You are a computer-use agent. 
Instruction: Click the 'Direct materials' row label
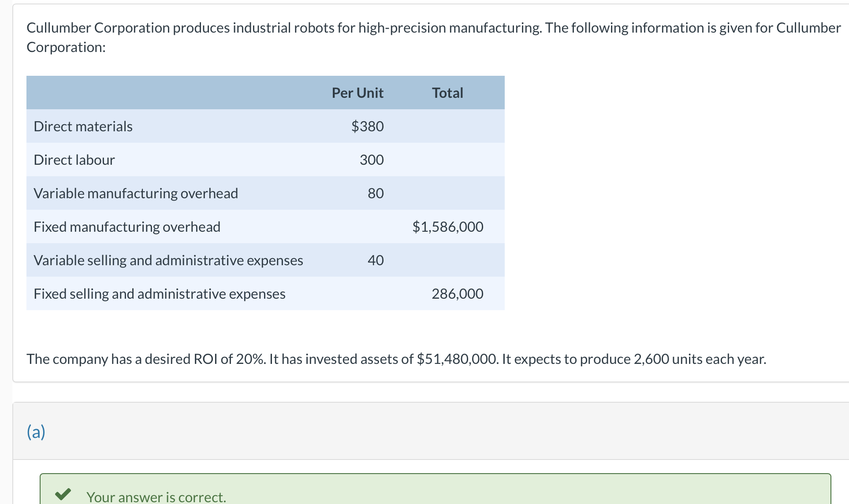[83, 126]
